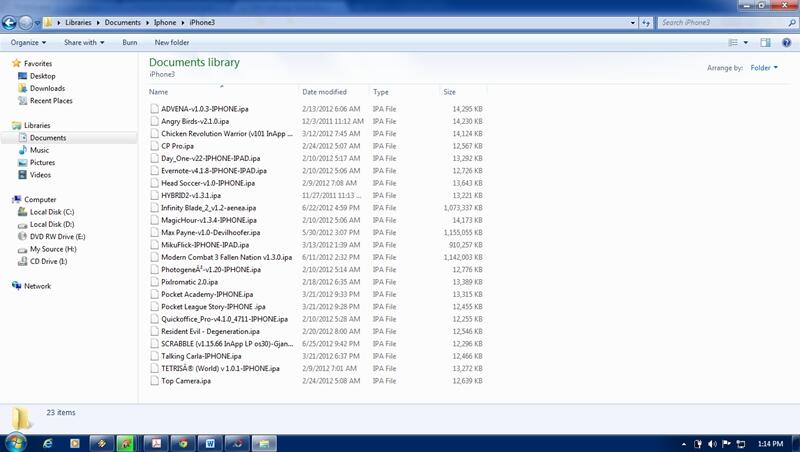Open the Windows Start button

16,442
